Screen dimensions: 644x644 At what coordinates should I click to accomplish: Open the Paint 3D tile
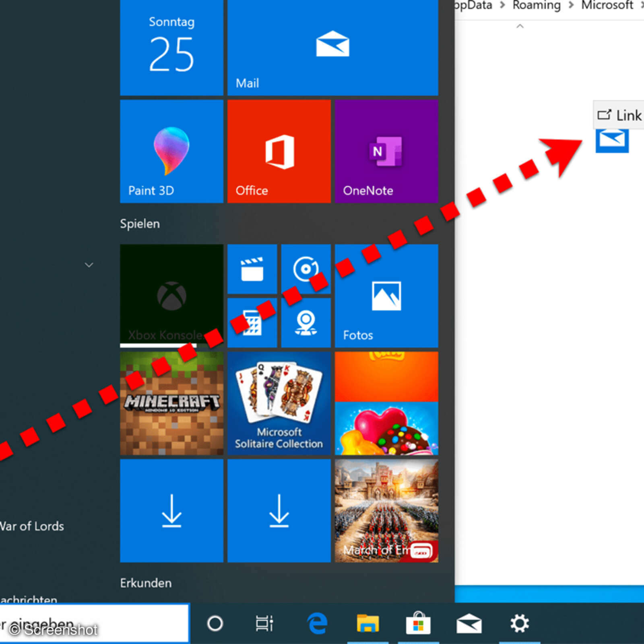(171, 151)
